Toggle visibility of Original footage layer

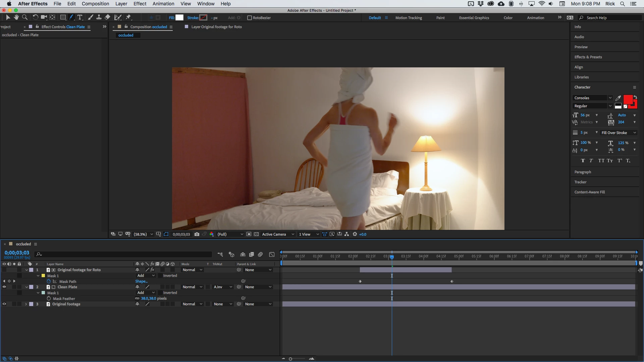[4, 304]
